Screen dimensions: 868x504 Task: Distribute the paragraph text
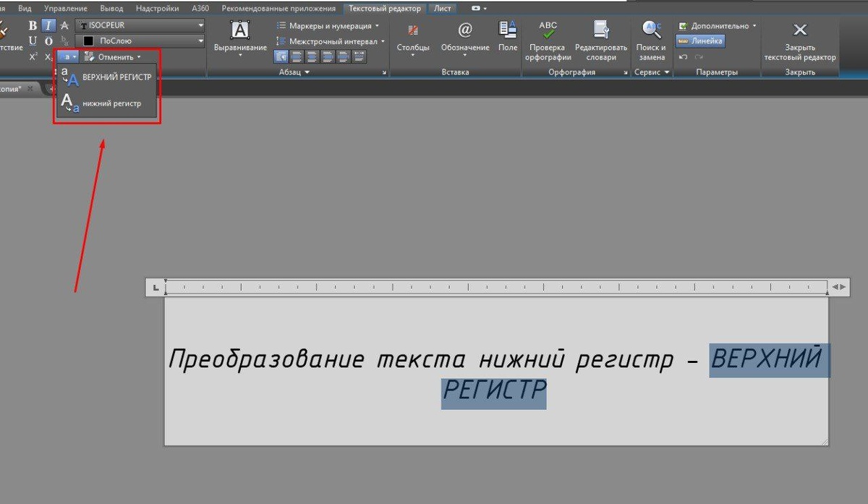coord(359,56)
